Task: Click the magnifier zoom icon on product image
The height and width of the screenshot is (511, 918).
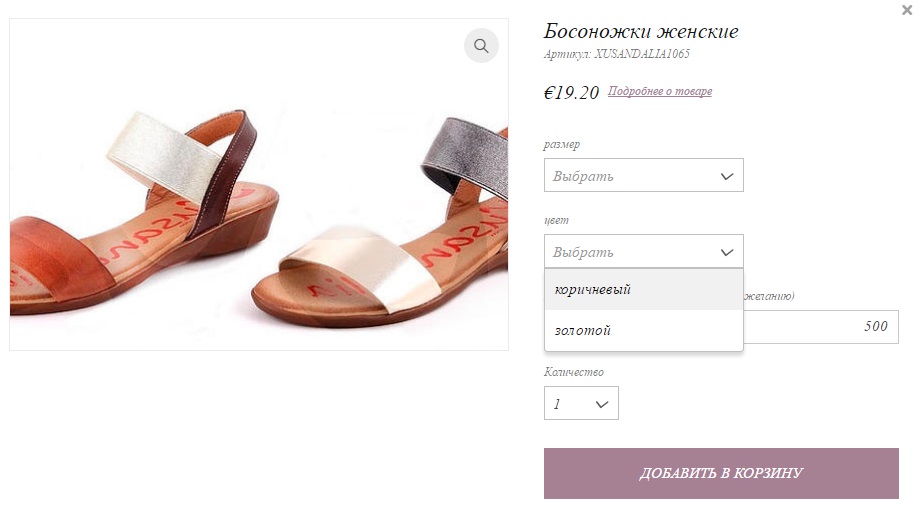Action: pyautogui.click(x=481, y=46)
